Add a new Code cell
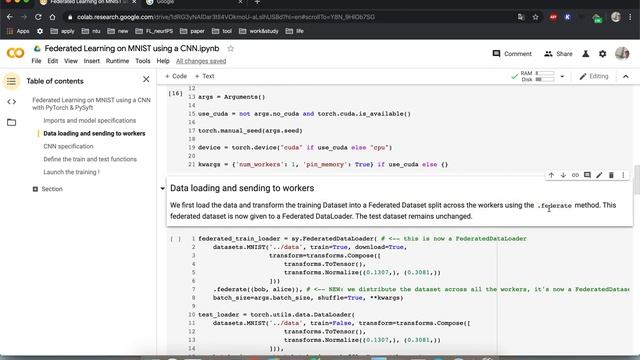The width and height of the screenshot is (640, 360). [x=176, y=76]
